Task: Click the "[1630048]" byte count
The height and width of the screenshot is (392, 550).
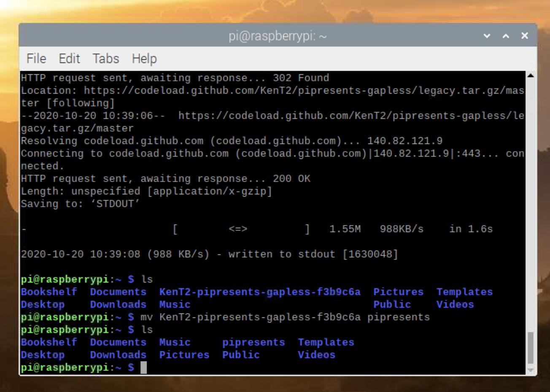Action: [x=370, y=255]
